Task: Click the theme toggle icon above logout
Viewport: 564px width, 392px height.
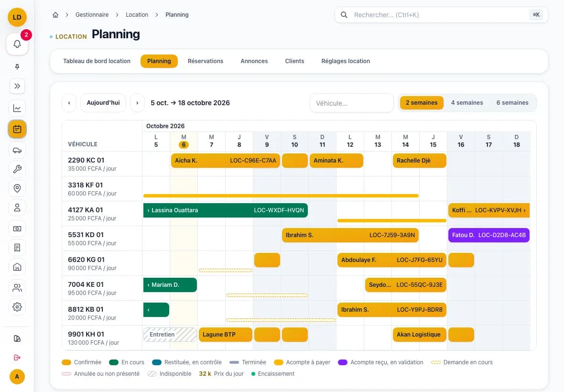Action: point(17,338)
